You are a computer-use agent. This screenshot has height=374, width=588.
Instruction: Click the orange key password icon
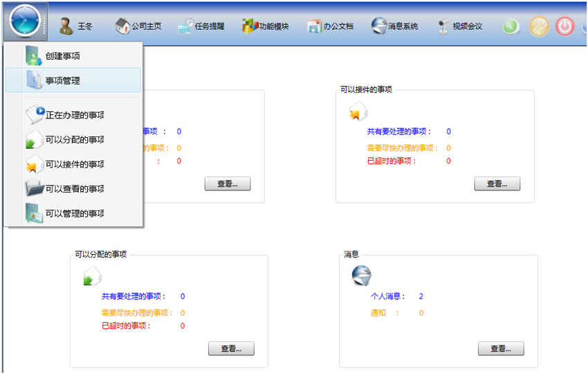538,26
